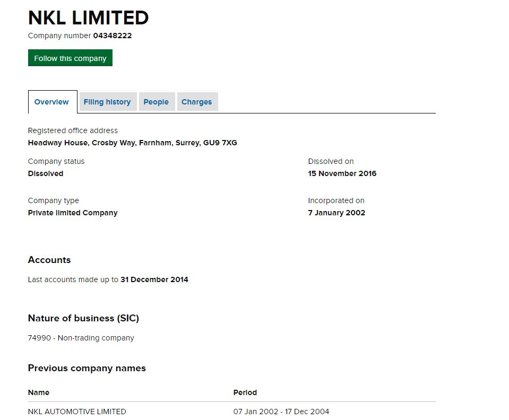Click the Dissolved company status value
The height and width of the screenshot is (420, 509).
pyautogui.click(x=46, y=173)
